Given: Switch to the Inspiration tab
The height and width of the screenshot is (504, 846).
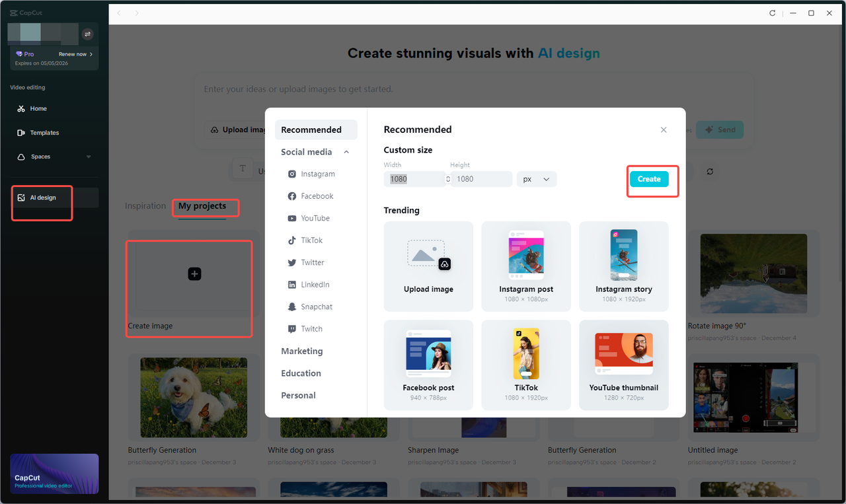Looking at the screenshot, I should (145, 205).
